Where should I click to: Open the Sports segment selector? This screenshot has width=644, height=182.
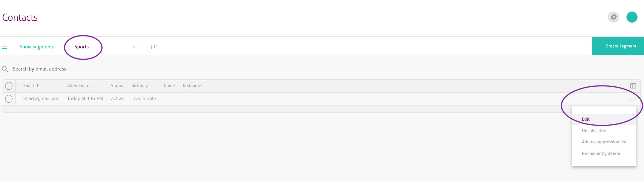[82, 47]
